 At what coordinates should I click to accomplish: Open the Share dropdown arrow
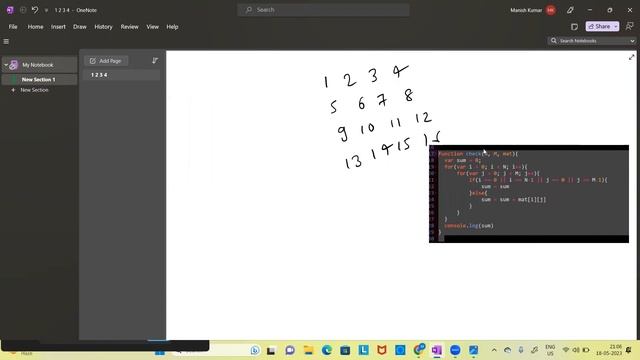[x=616, y=27]
